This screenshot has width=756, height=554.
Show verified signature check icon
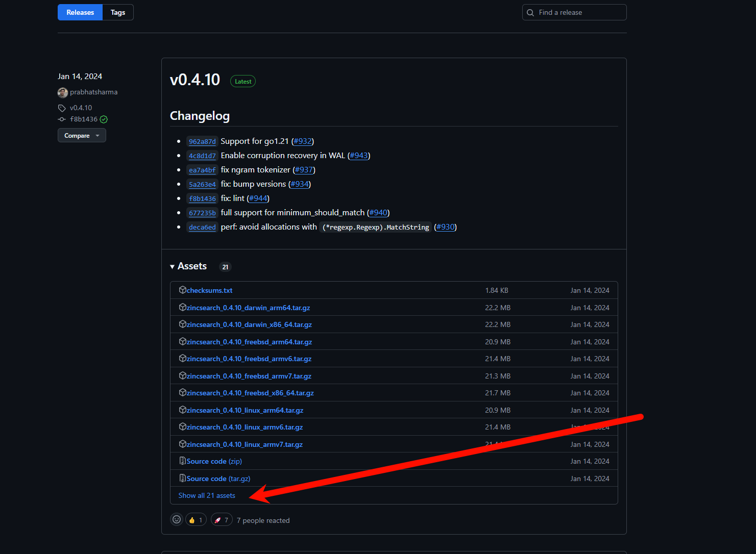[104, 119]
